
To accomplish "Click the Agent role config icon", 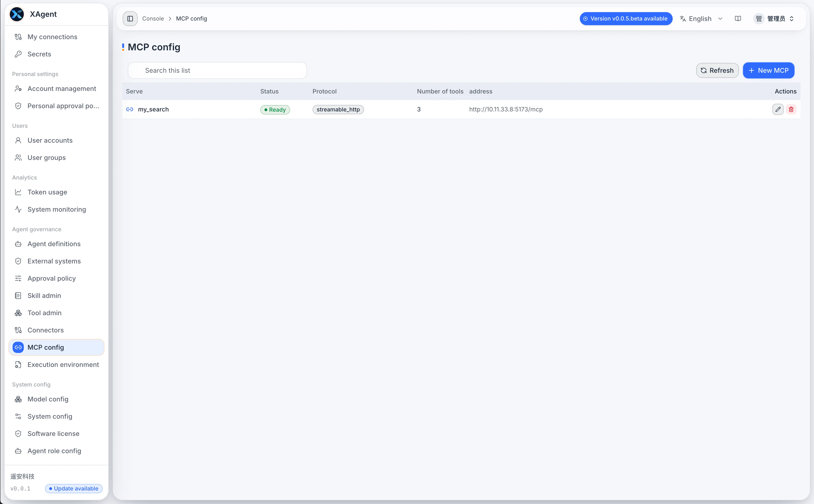I will (x=18, y=451).
